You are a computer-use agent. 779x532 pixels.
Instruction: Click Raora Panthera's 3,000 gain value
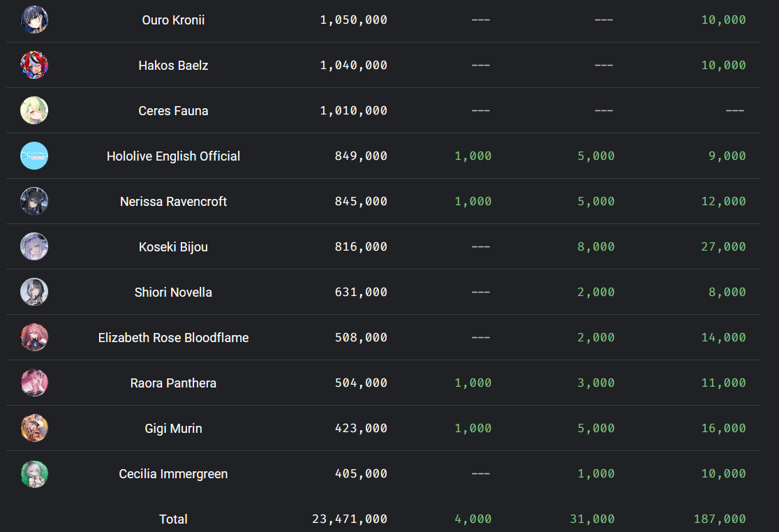(x=596, y=383)
